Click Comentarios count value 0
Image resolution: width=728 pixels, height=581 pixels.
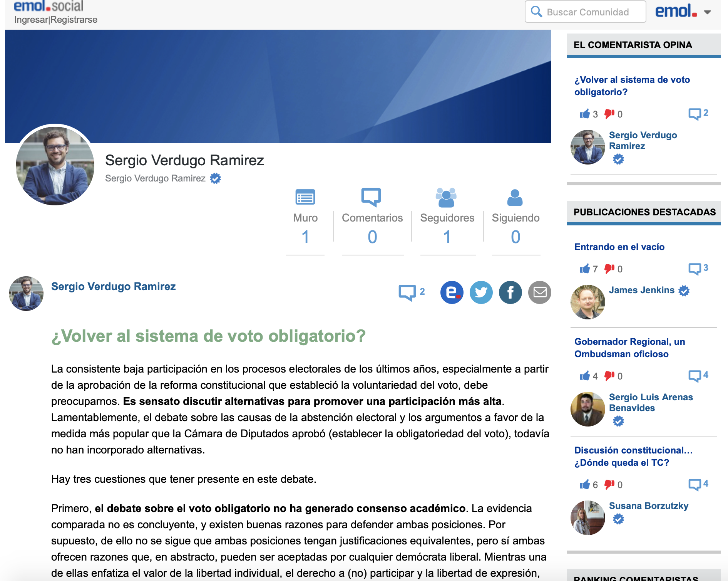click(x=372, y=237)
